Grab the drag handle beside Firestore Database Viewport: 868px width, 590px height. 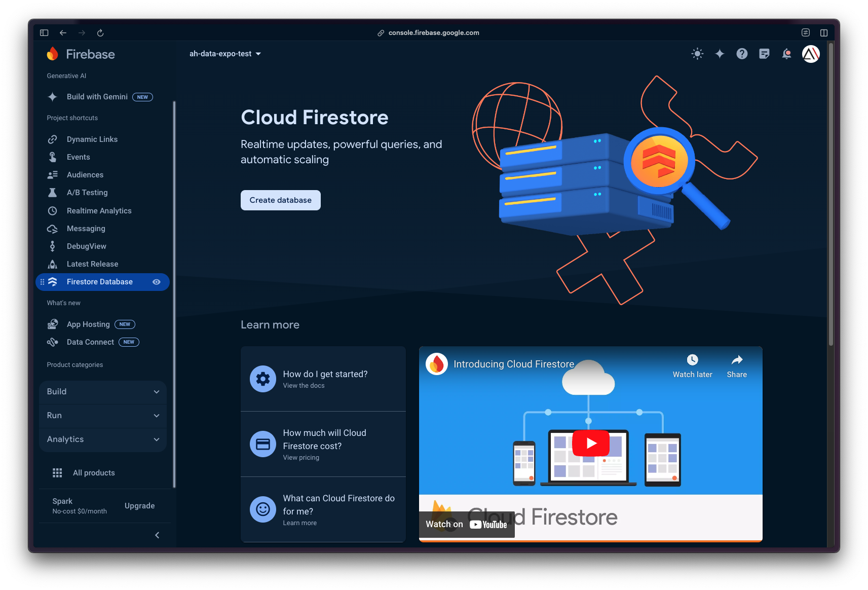[42, 282]
